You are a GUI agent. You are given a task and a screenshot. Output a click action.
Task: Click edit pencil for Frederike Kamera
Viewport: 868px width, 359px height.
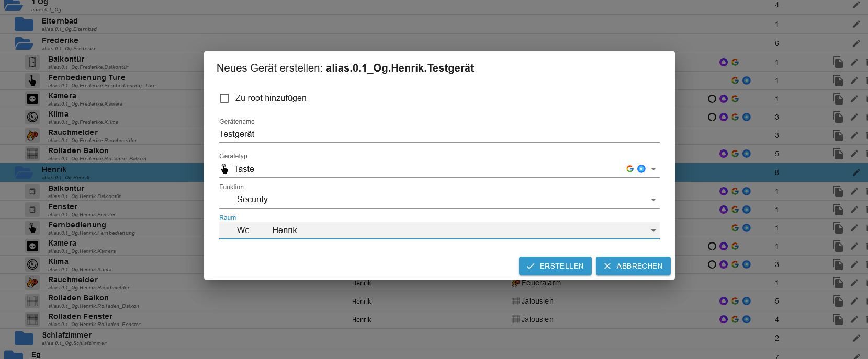tap(854, 99)
